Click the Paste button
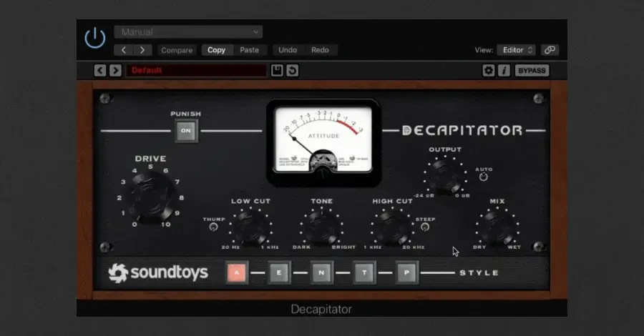The image size is (644, 336). tap(250, 50)
